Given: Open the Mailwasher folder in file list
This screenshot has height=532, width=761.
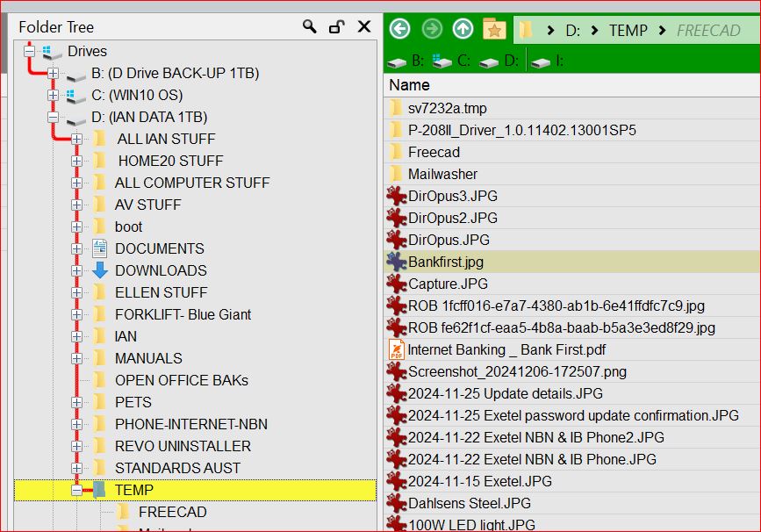Looking at the screenshot, I should pyautogui.click(x=442, y=174).
